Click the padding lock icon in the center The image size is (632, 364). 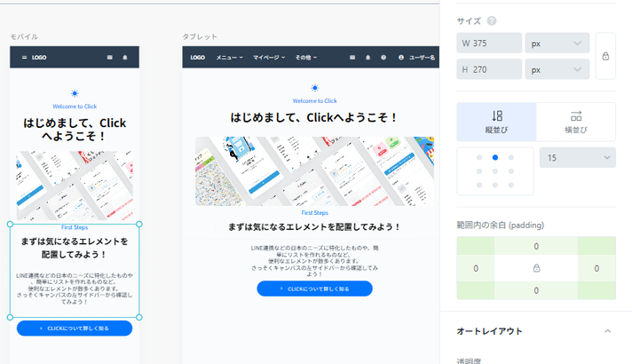(x=535, y=267)
